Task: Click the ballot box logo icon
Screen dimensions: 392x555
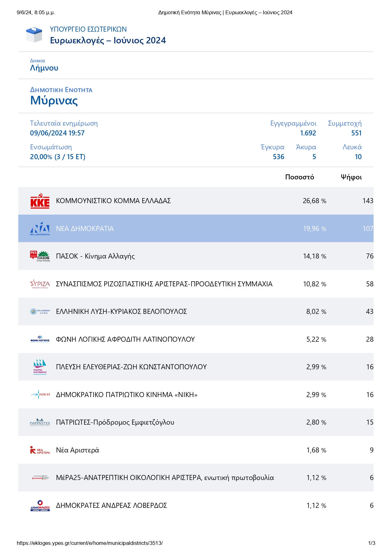Action: click(x=34, y=35)
